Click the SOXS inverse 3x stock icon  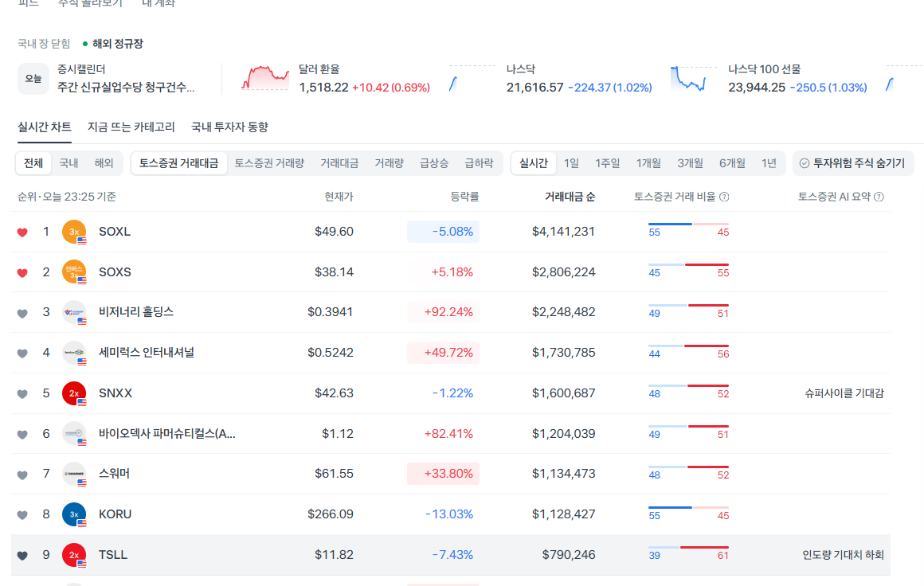tap(73, 272)
